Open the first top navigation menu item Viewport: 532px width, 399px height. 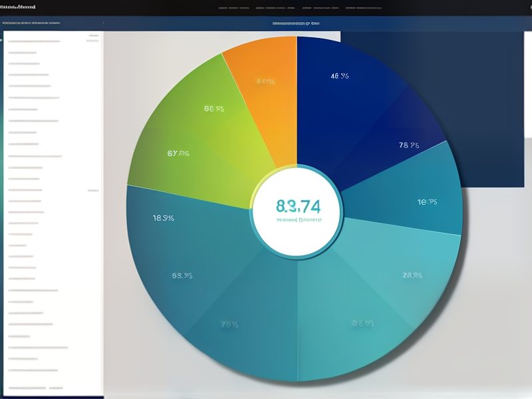(x=233, y=8)
